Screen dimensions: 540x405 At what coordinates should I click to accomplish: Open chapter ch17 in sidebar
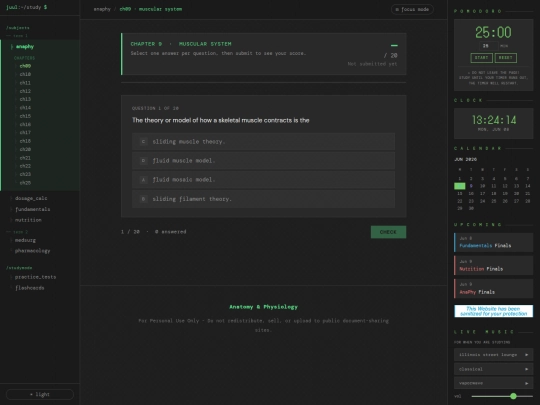pyautogui.click(x=25, y=133)
